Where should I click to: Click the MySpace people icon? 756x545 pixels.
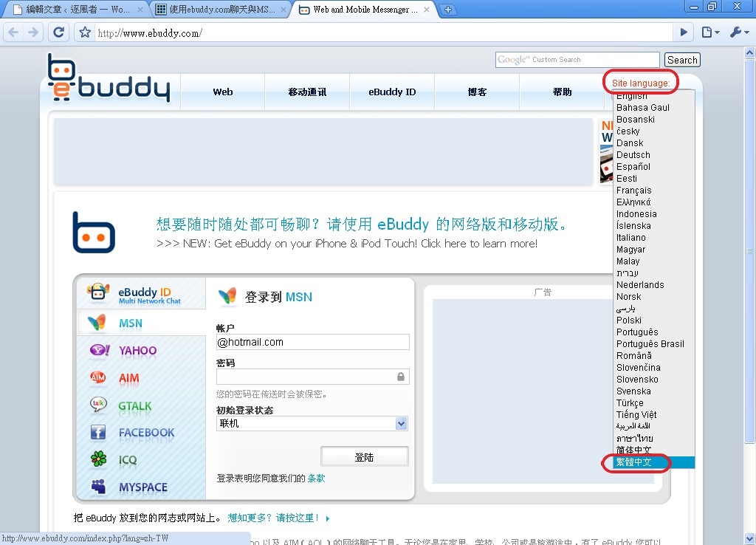98,486
